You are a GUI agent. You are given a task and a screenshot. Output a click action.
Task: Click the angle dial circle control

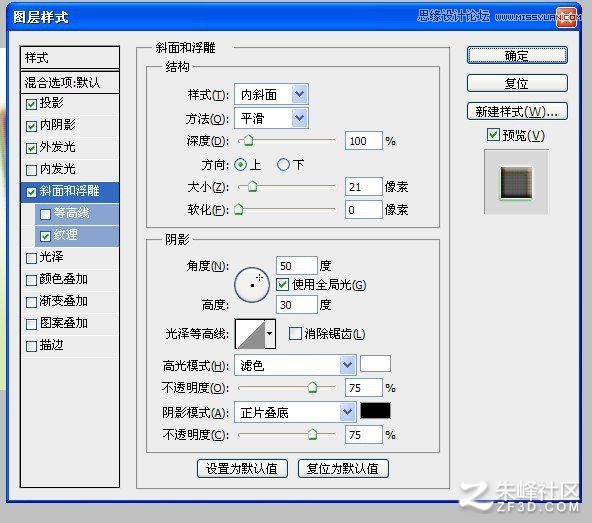(x=252, y=285)
